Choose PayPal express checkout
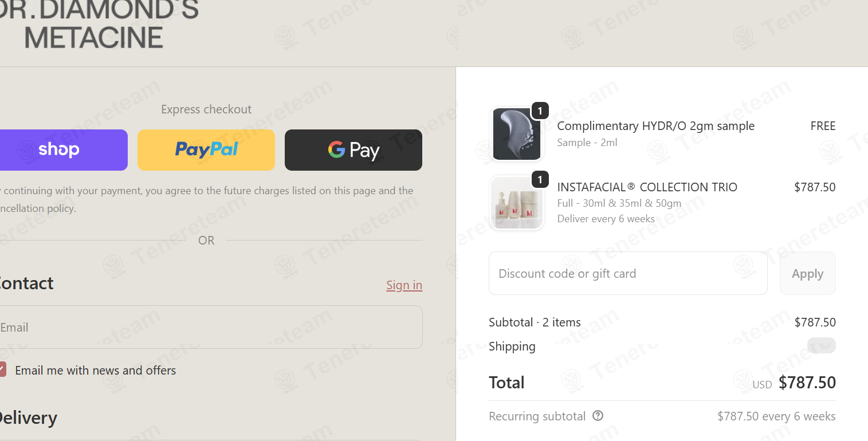Screen dimensions: 868x441 click(x=206, y=150)
